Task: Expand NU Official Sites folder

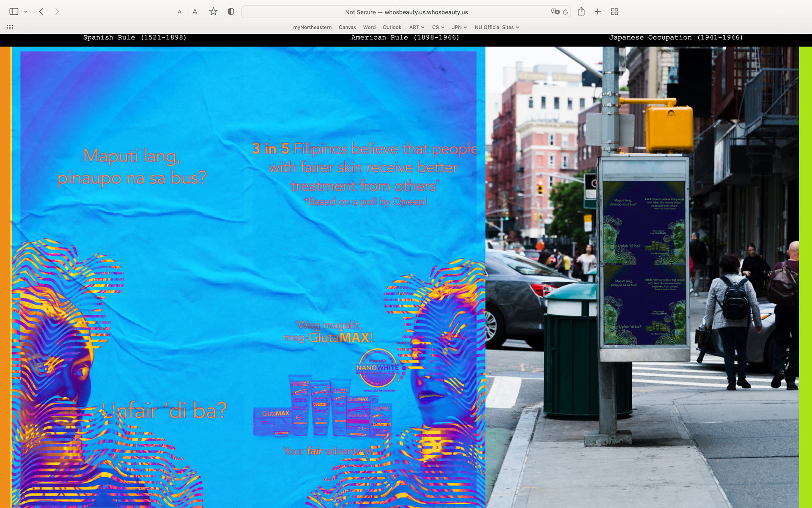Action: click(x=497, y=27)
